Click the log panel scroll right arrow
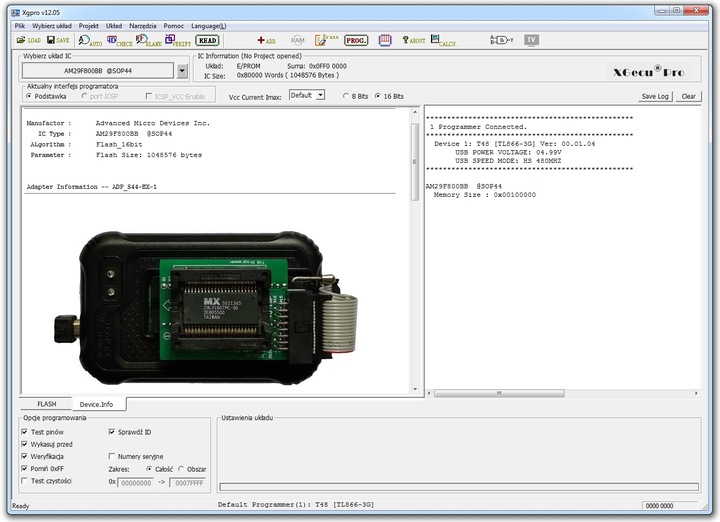 click(x=696, y=393)
